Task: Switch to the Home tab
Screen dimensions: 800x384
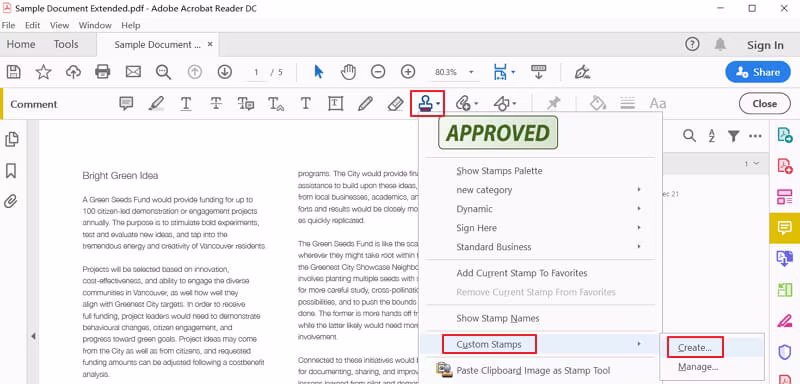Action: pyautogui.click(x=21, y=44)
